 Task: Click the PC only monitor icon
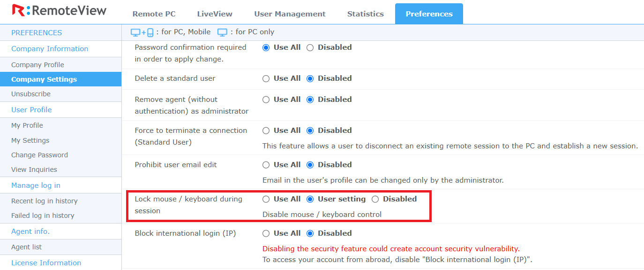(x=222, y=32)
